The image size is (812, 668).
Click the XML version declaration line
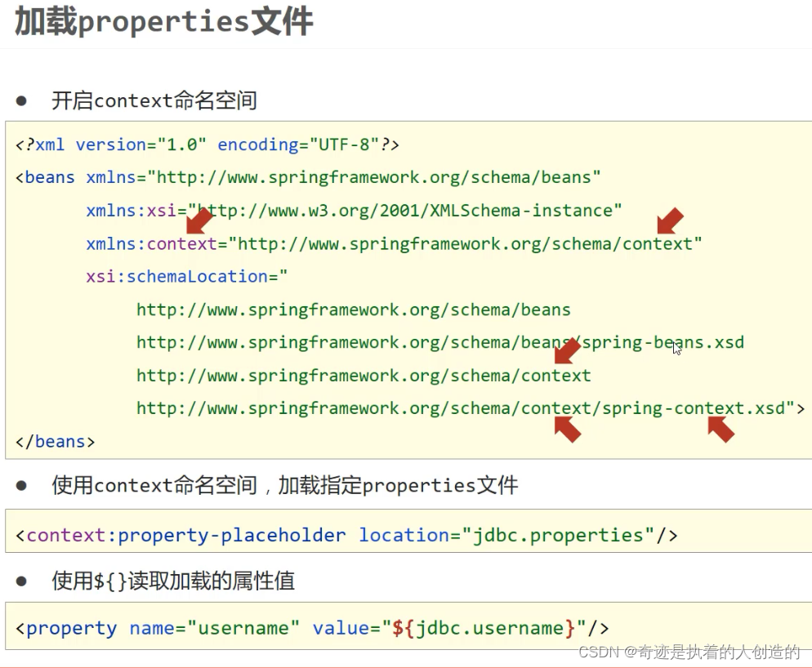coord(207,145)
